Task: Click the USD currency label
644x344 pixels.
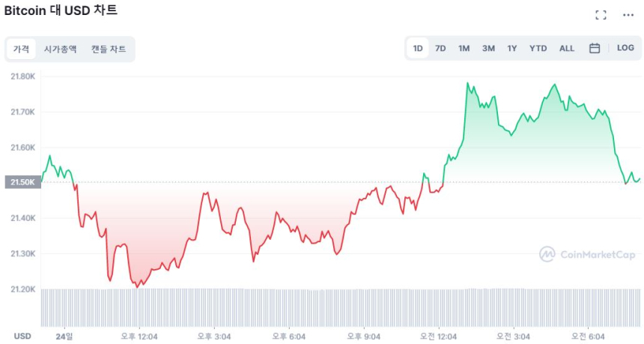Action: (x=22, y=337)
